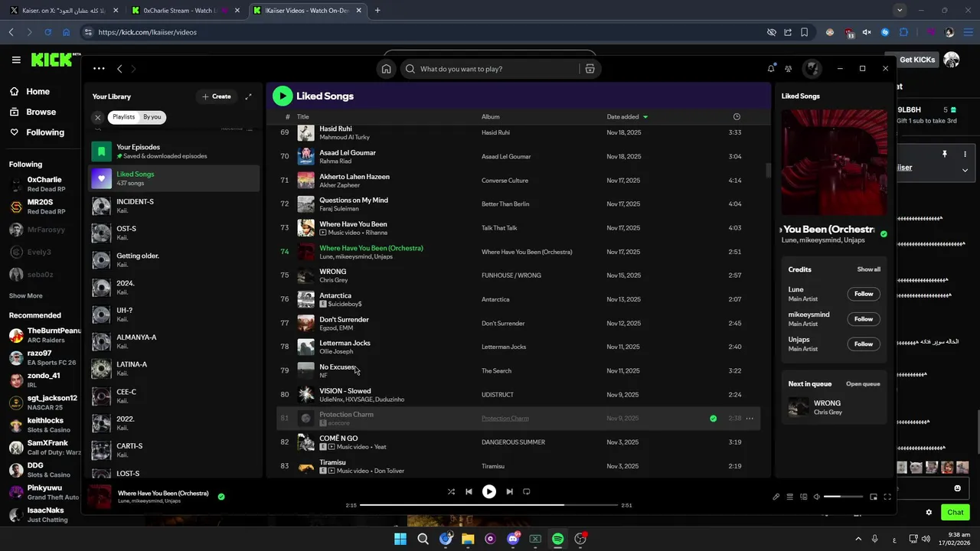Screen dimensions: 980x551
Task: Expand Your Library to full view
Action: 248,96
